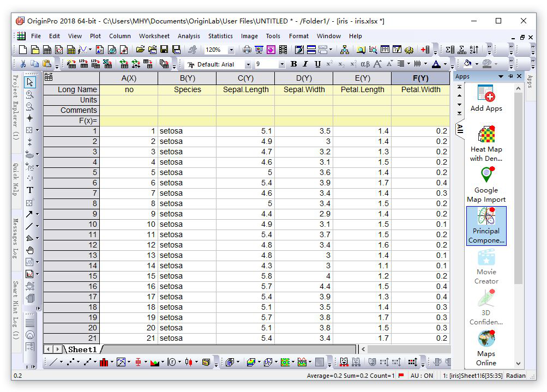Click the Sort ascending/descending toolbar icon
Screen dimensions: 547x392
click(x=474, y=50)
